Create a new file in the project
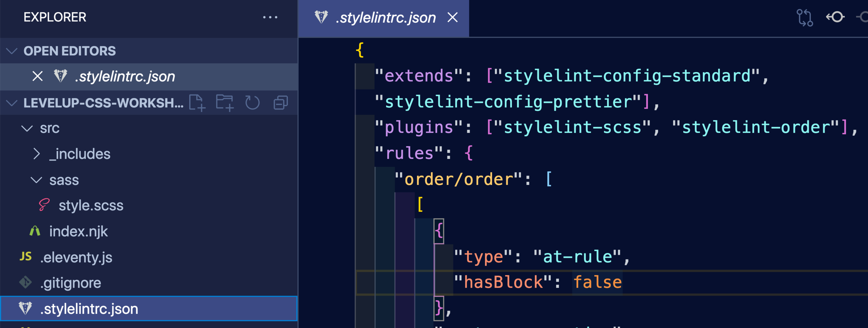868x328 pixels. click(x=197, y=103)
